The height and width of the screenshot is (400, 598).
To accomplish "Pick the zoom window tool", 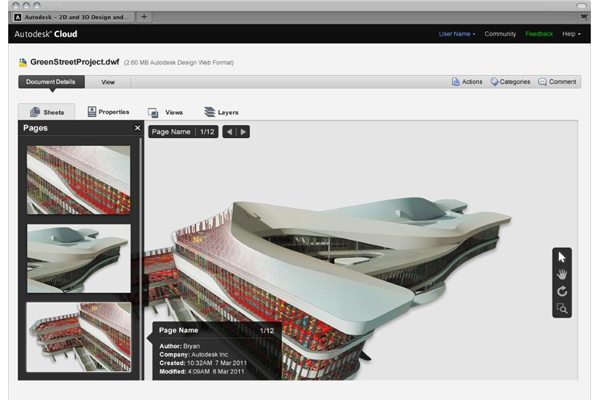I will point(562,308).
